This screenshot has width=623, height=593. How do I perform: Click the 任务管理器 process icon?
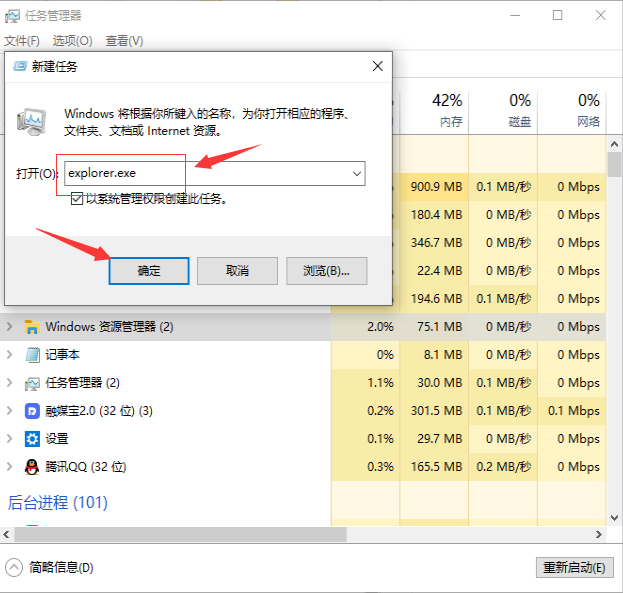tap(32, 383)
